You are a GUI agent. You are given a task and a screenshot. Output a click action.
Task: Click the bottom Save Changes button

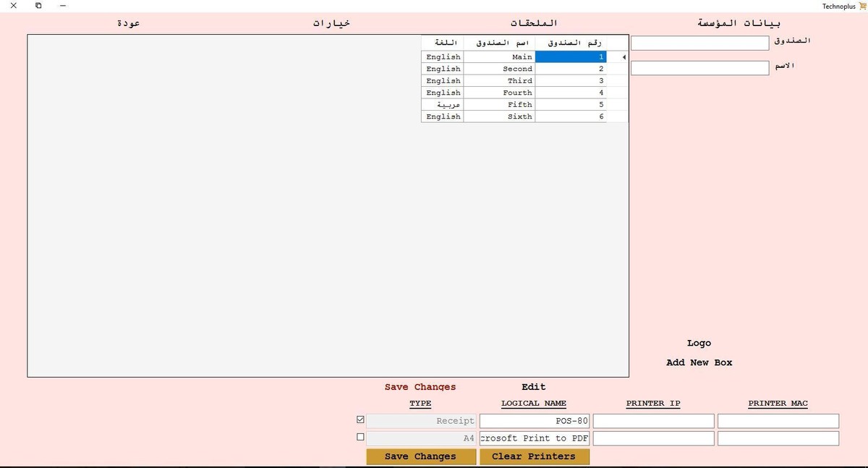click(420, 456)
